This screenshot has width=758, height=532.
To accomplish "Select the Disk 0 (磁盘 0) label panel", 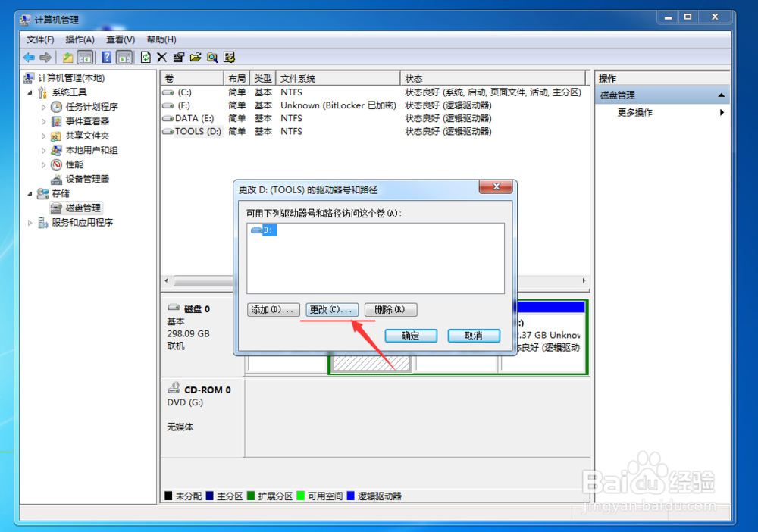I will (202, 337).
